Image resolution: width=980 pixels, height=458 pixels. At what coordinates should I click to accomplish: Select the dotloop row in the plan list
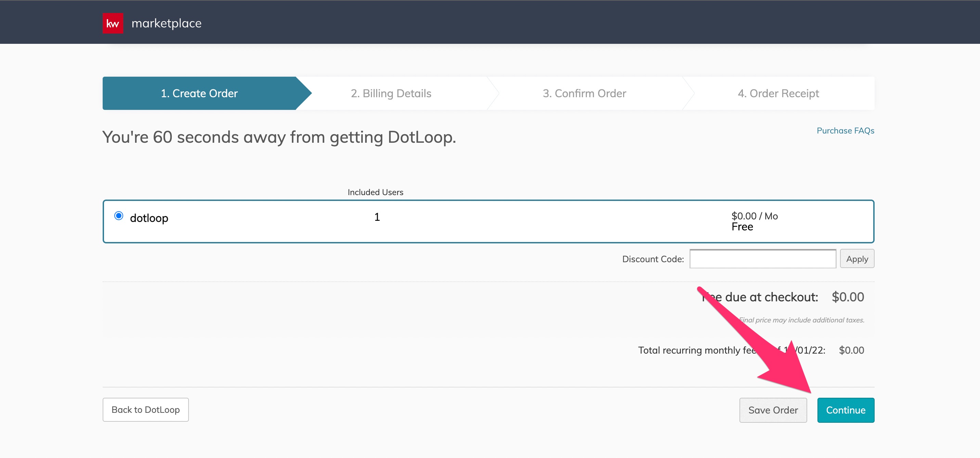[150, 218]
